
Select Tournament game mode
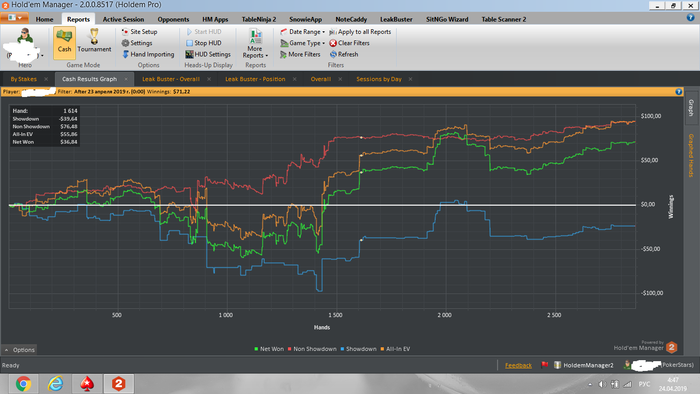click(94, 41)
